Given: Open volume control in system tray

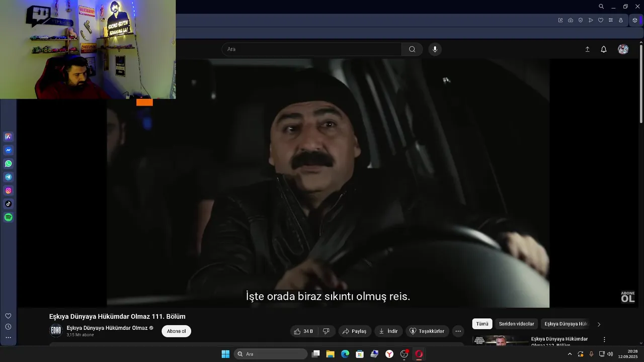Looking at the screenshot, I should click(610, 354).
